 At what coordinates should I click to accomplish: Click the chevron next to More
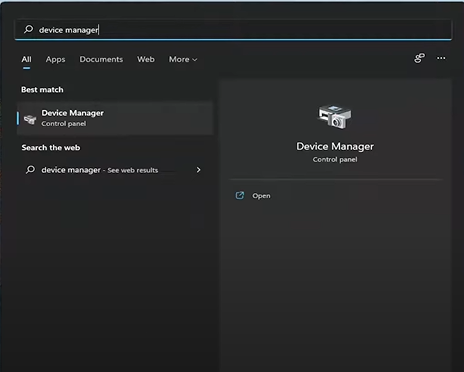pyautogui.click(x=195, y=60)
